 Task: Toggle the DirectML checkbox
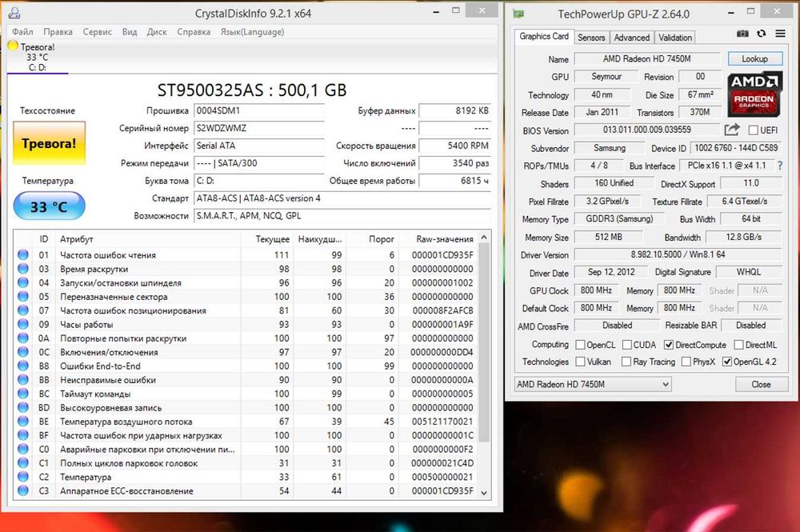(x=738, y=345)
